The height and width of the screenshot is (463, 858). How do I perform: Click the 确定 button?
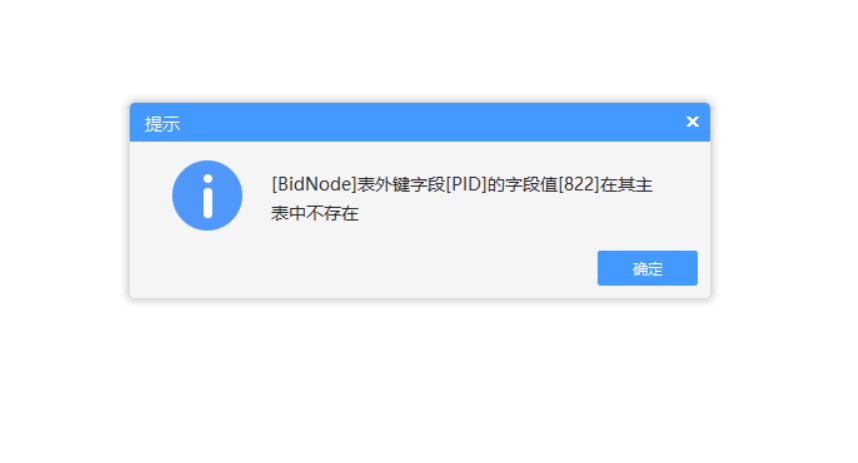tap(647, 268)
